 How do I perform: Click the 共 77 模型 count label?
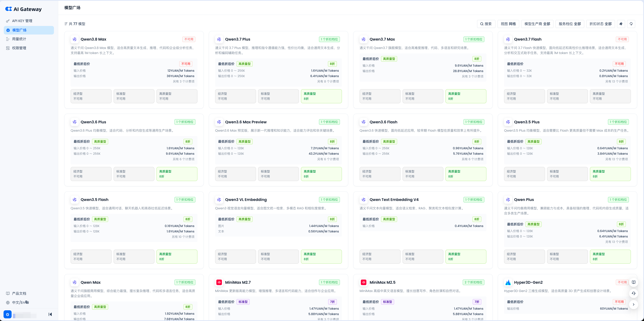click(x=77, y=24)
